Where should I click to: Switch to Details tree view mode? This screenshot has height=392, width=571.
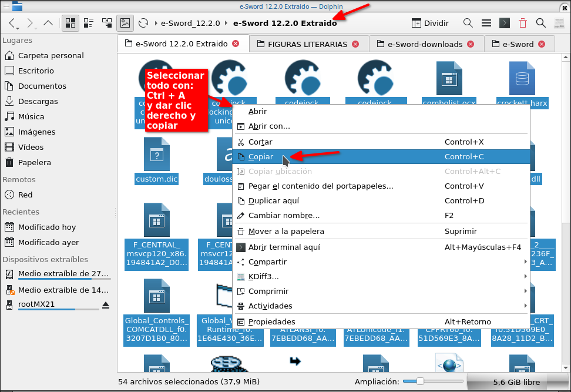[107, 23]
